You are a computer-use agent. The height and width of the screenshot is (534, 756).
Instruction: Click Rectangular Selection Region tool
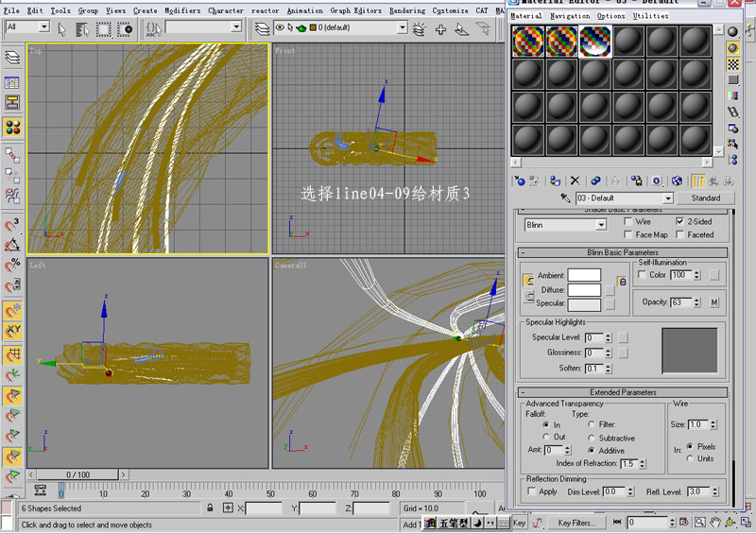[x=103, y=30]
